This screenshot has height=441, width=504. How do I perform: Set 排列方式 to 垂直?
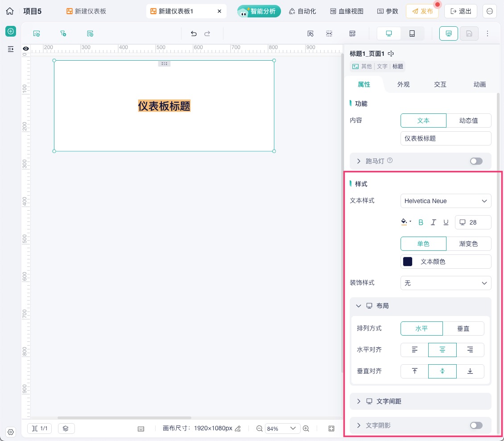(x=463, y=329)
